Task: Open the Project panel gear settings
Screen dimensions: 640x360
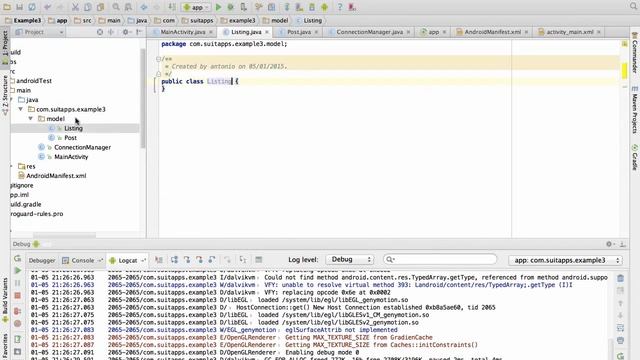Action: [x=126, y=32]
